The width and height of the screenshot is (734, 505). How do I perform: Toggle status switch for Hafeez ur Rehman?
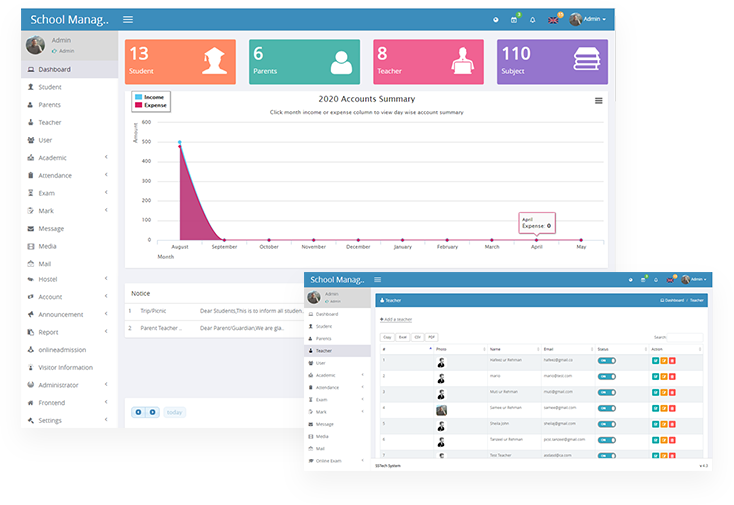tap(607, 361)
